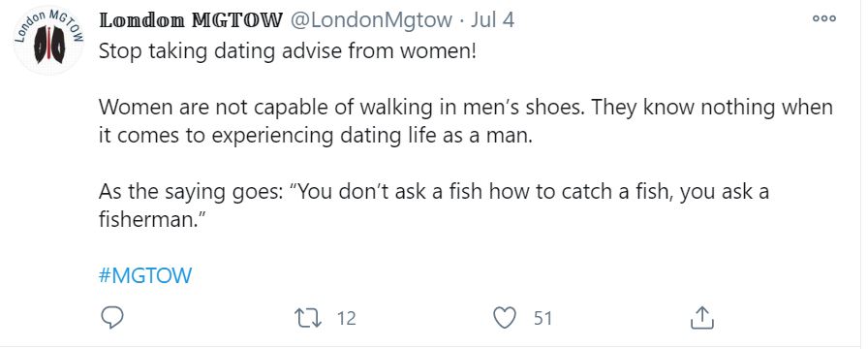Retweet using the arrows icon
This screenshot has height=349, width=868.
[308, 319]
